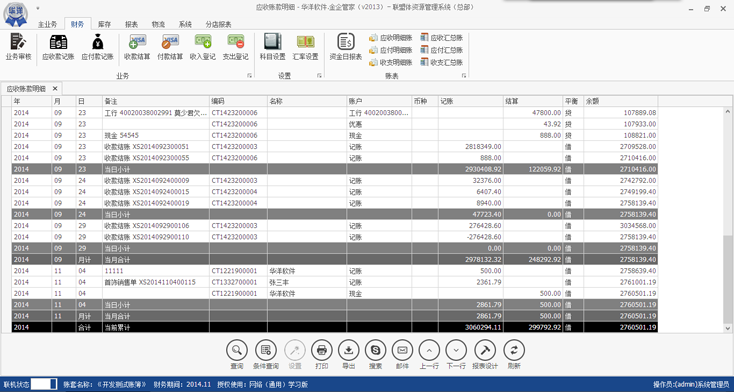Open 收入登记 income registration
This screenshot has height=392, width=734.
pos(203,47)
